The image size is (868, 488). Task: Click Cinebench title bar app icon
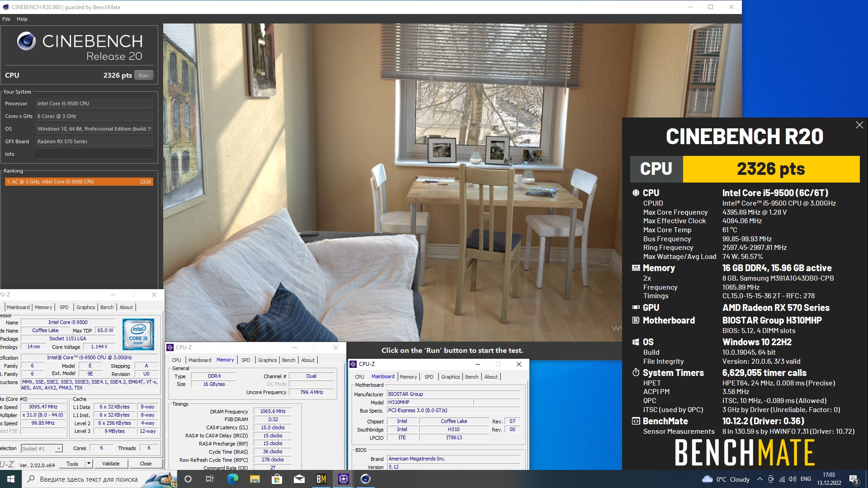[6, 7]
